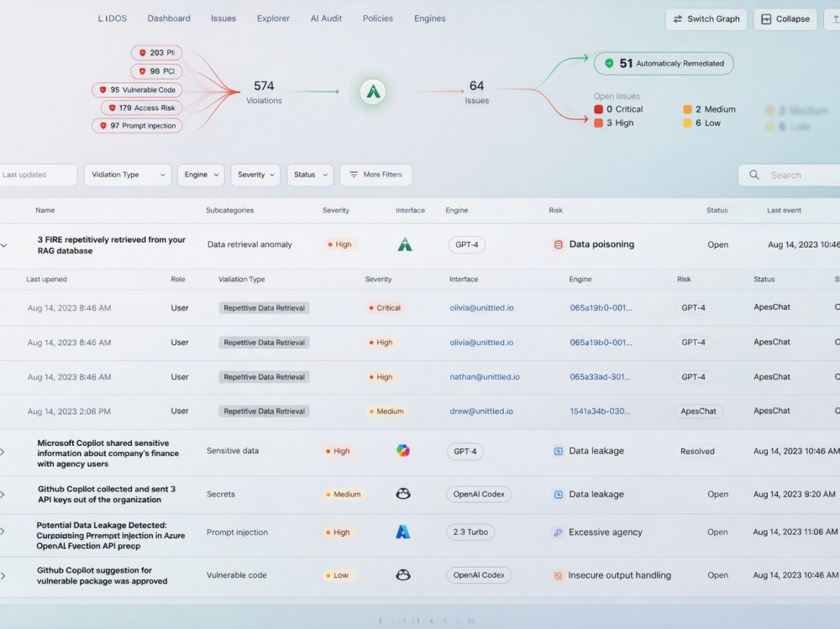Click the Azure icon in Prompt injection row

(x=403, y=532)
